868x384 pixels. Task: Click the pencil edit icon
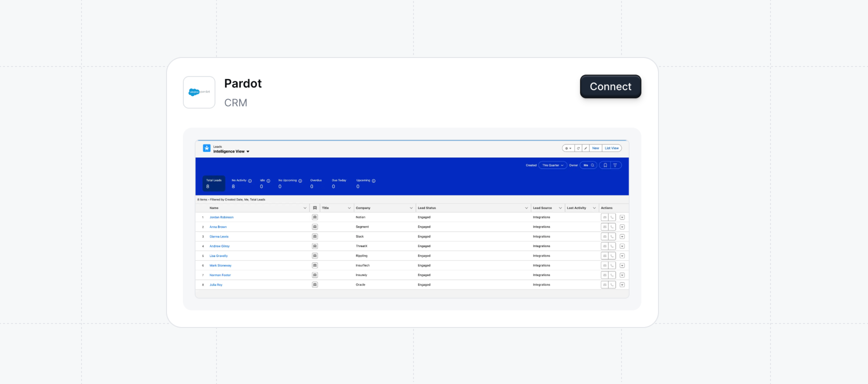point(585,148)
